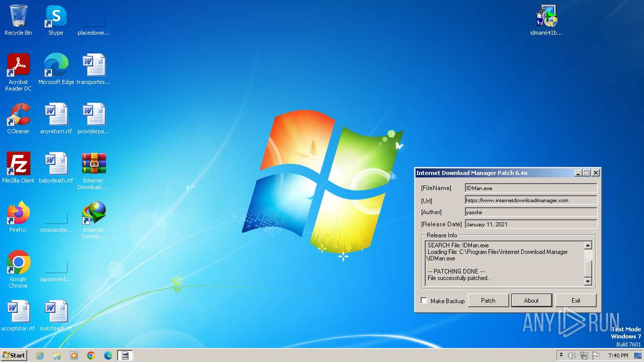Open Acrobat Reader DC shortcut
Viewport: 644px width, 362px height.
tap(18, 72)
